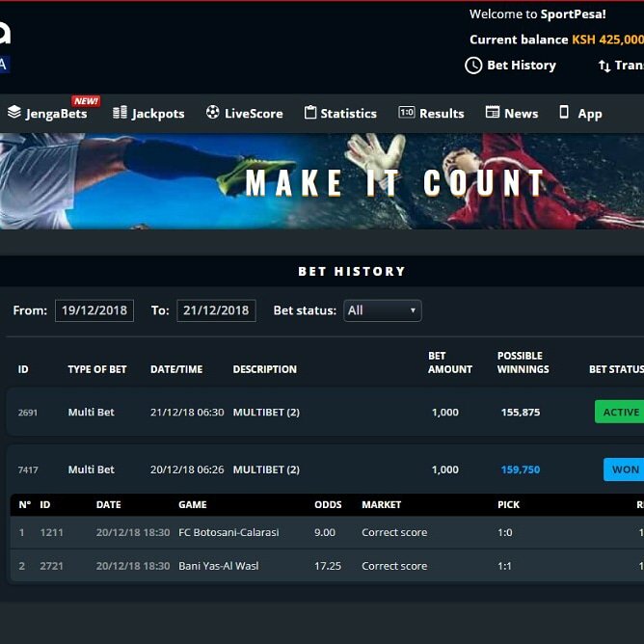The image size is (644, 644).
Task: Click the App phone icon
Action: click(564, 112)
